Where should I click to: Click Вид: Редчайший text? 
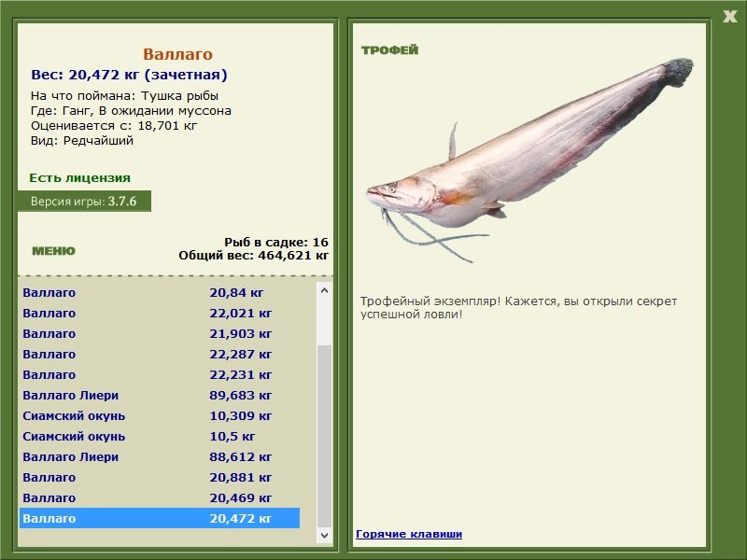(82, 141)
